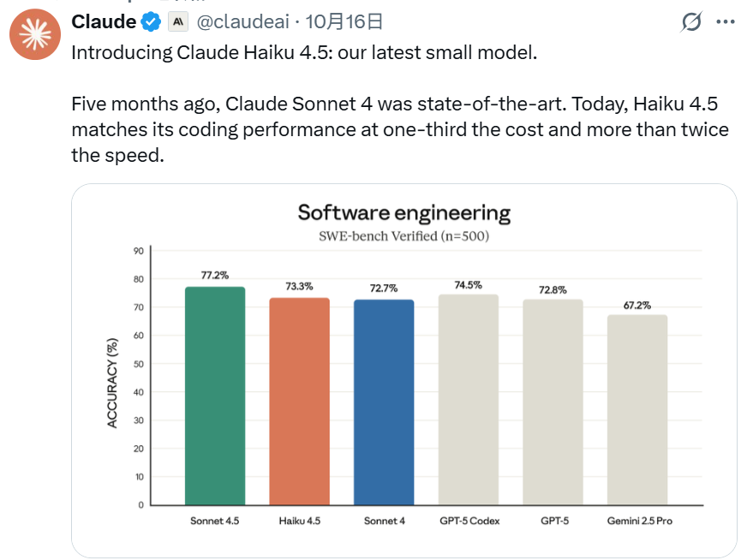Image resolution: width=753 pixels, height=560 pixels.
Task: Open the Claude display name link
Action: 104,22
